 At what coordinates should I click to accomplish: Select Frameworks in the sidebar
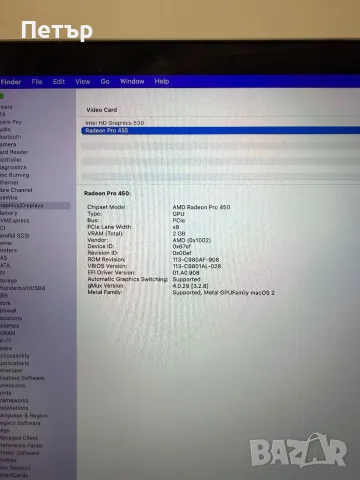[x=14, y=401]
